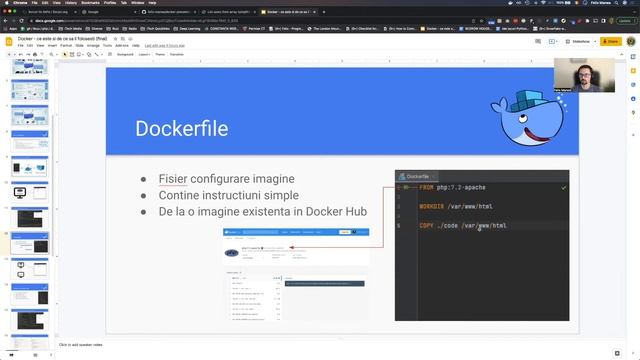Click the speaker notes field
This screenshot has width=640, height=360.
tap(339, 345)
